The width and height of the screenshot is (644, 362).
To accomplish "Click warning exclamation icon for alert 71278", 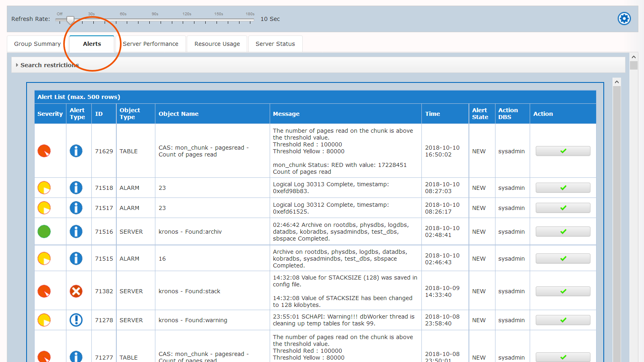I will point(76,320).
